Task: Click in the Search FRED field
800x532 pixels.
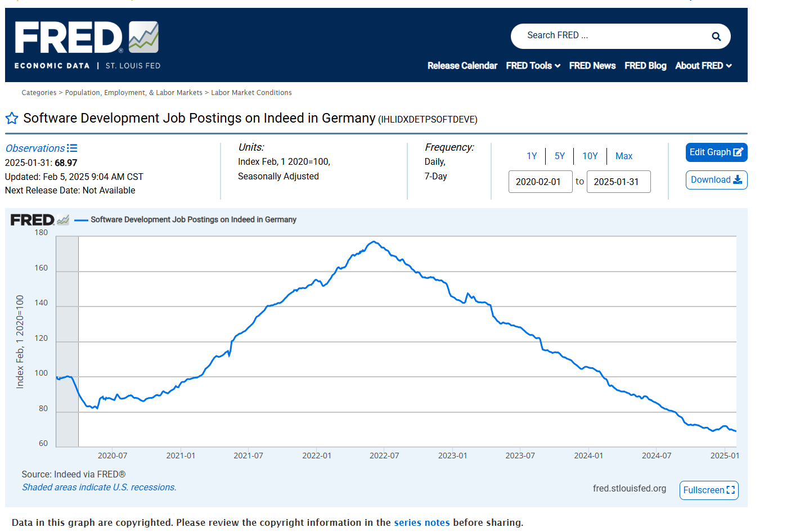Action: [x=613, y=35]
